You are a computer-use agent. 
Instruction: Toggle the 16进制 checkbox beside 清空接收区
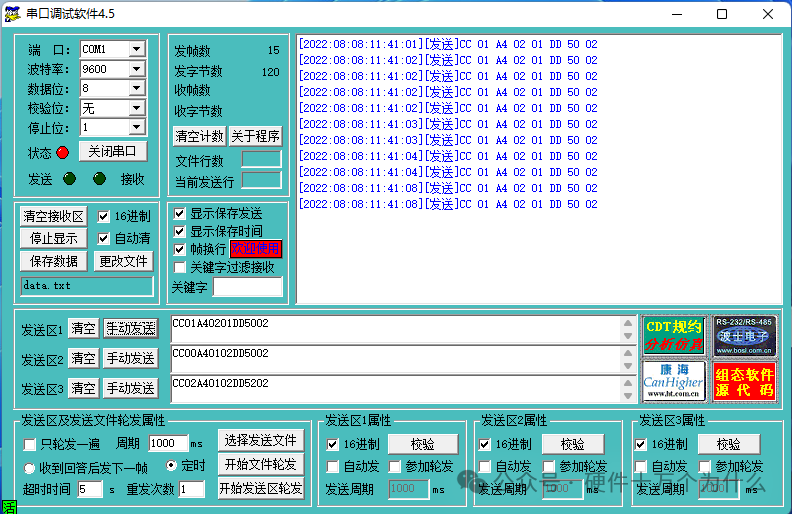click(x=103, y=217)
